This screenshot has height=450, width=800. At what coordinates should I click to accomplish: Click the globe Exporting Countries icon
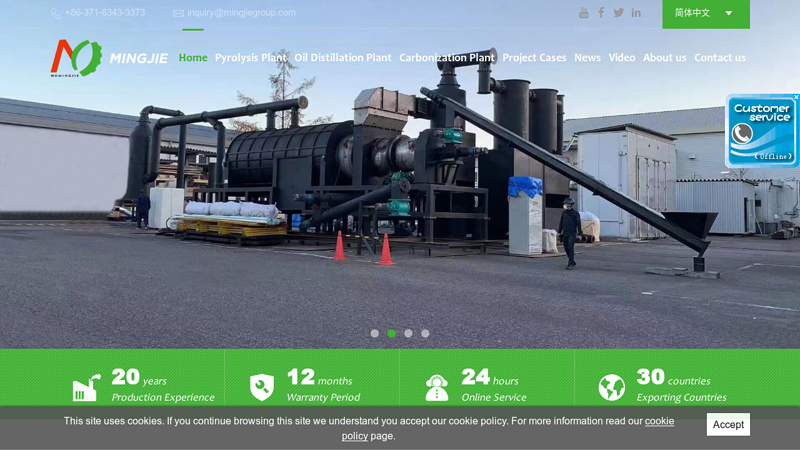[x=611, y=387]
